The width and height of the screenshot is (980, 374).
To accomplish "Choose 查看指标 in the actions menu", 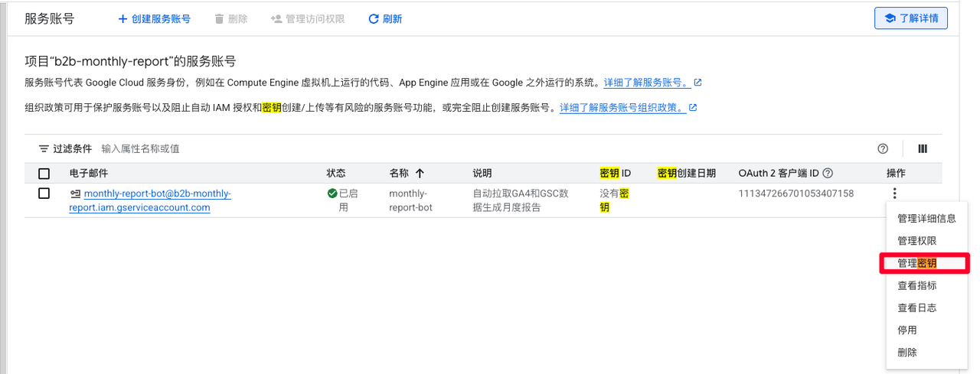I will [926, 285].
